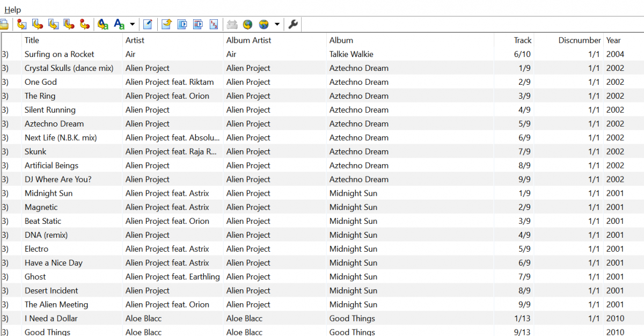The image size is (644, 336).
Task: Select 'I Need a Dollar' track
Action: click(x=51, y=319)
